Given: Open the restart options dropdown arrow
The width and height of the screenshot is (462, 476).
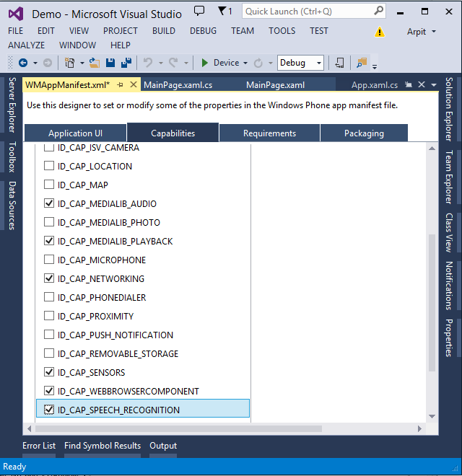Looking at the screenshot, I should tap(270, 63).
